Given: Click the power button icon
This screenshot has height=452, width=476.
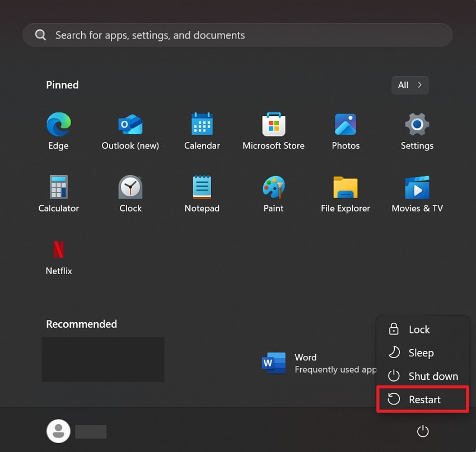Looking at the screenshot, I should [423, 431].
